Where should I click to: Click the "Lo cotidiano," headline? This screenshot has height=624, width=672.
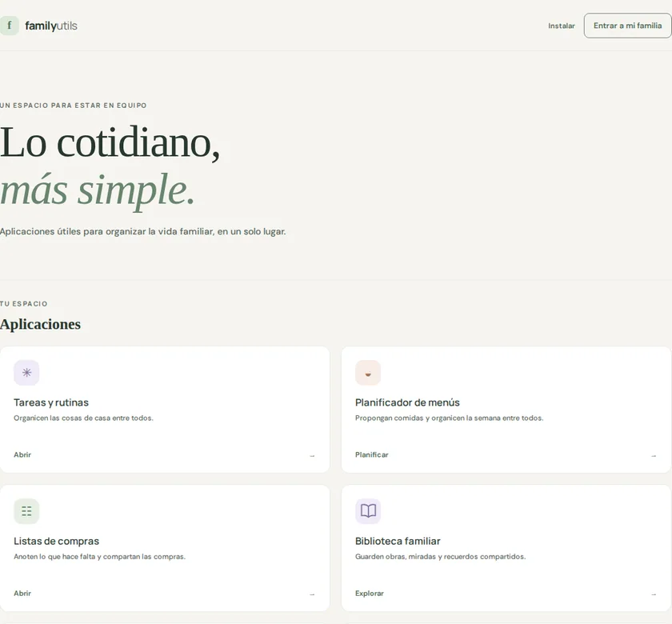click(110, 142)
